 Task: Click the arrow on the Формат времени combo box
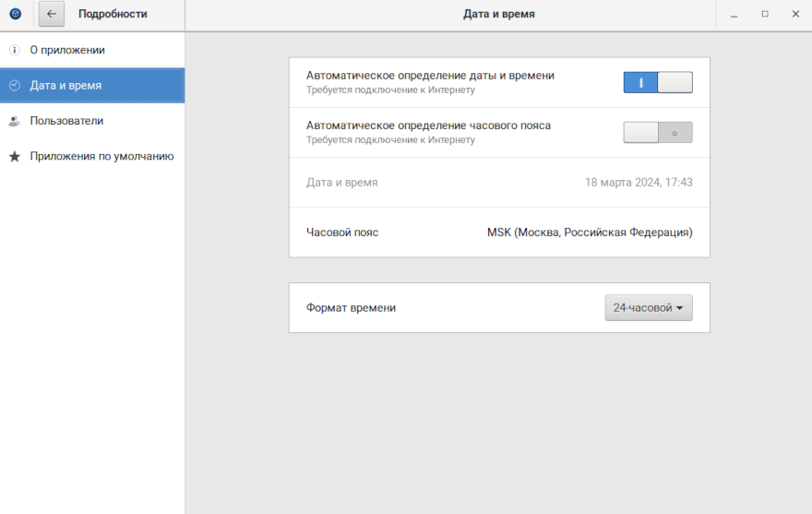(x=681, y=308)
